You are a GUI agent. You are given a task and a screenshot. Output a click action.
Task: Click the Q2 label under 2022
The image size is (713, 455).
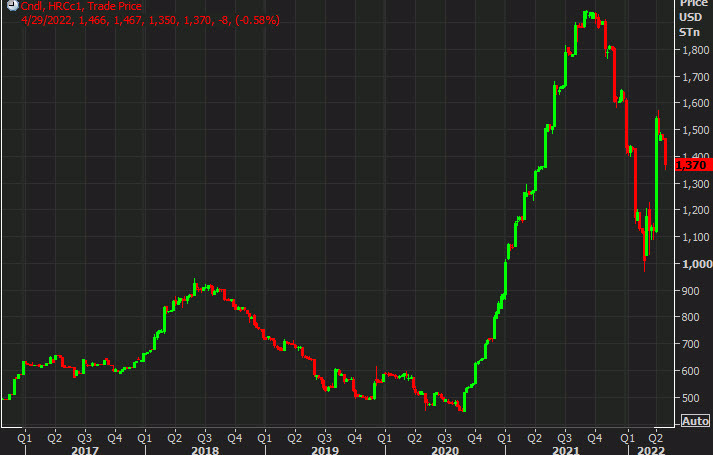click(x=655, y=436)
